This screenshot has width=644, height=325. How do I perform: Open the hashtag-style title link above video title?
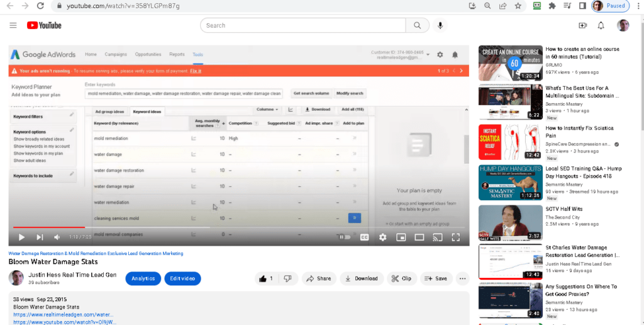click(x=96, y=253)
